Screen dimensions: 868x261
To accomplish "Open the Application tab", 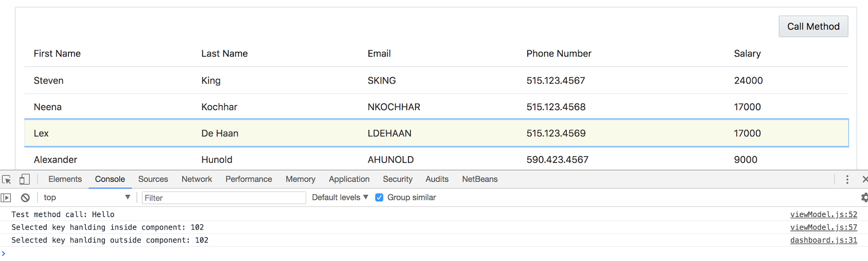I will [x=349, y=179].
